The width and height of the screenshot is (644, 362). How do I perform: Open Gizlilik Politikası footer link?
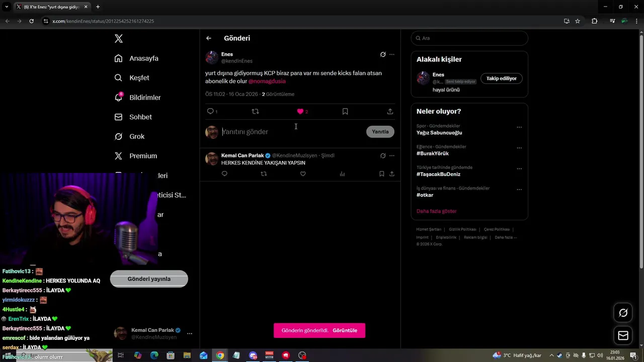(462, 229)
